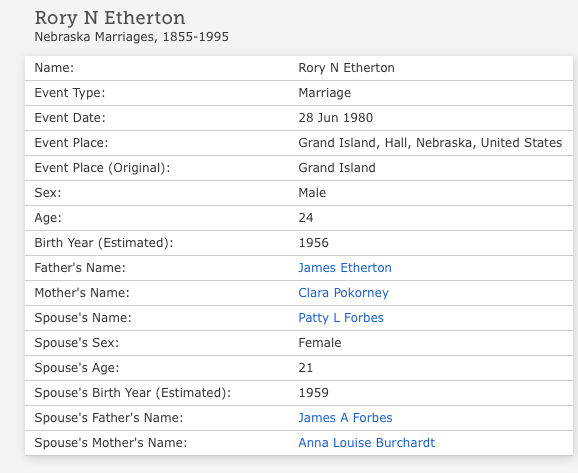
Task: Click the Event Date value 28 Jun 1980
Action: (x=335, y=118)
